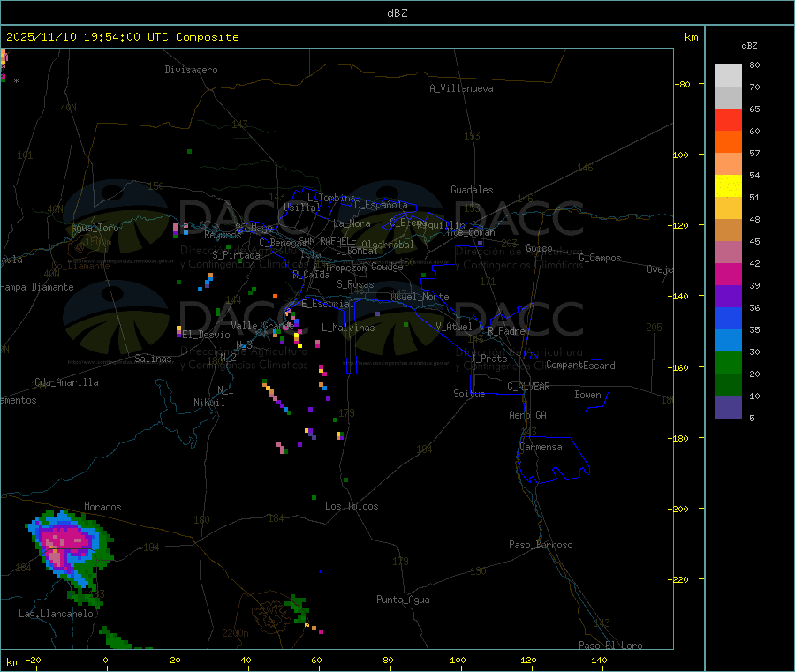
Task: Click the Paso_Barroso location label
Action: coord(541,545)
